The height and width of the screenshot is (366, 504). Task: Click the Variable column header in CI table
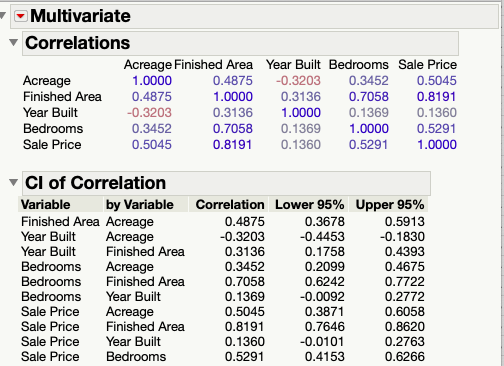[60, 204]
